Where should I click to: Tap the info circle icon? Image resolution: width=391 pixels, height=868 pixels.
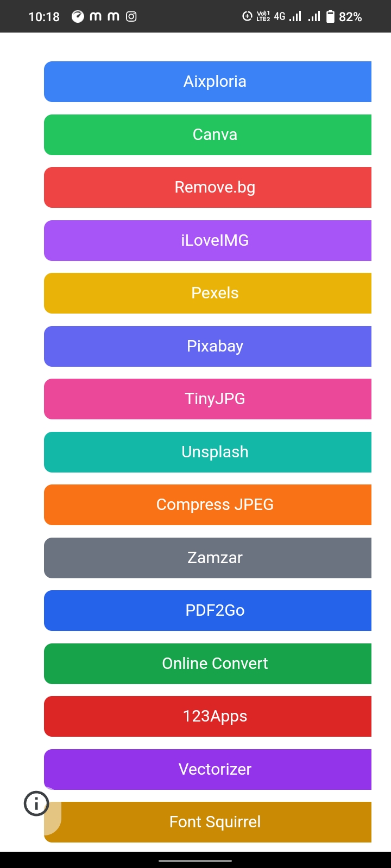(x=36, y=803)
